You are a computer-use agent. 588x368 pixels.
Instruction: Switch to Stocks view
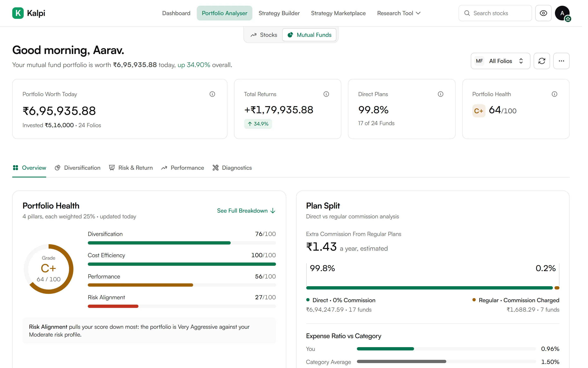(264, 35)
